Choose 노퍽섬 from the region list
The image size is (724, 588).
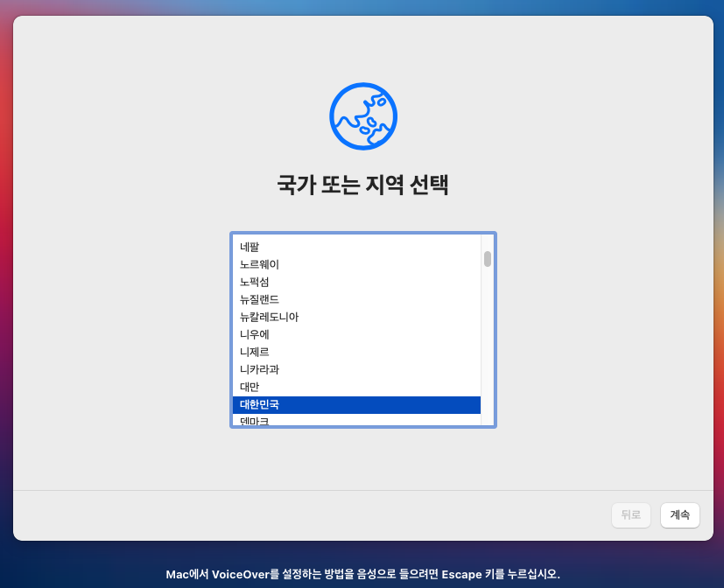coord(356,283)
